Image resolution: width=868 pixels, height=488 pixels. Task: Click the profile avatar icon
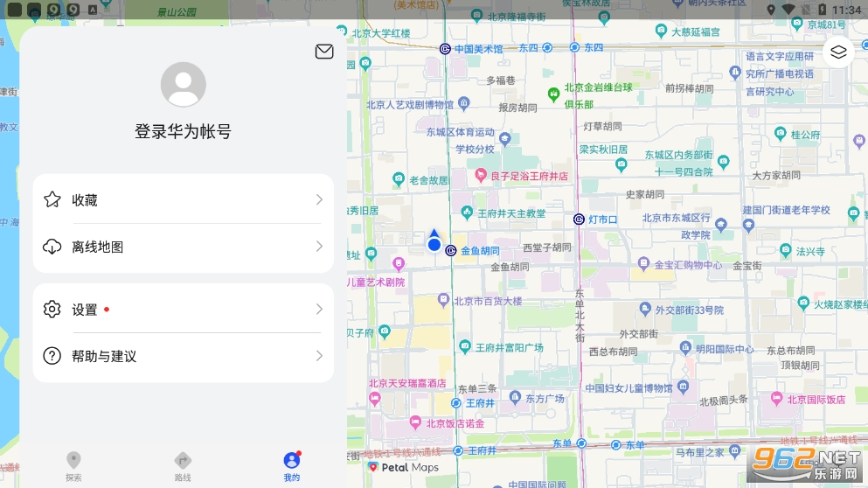184,85
